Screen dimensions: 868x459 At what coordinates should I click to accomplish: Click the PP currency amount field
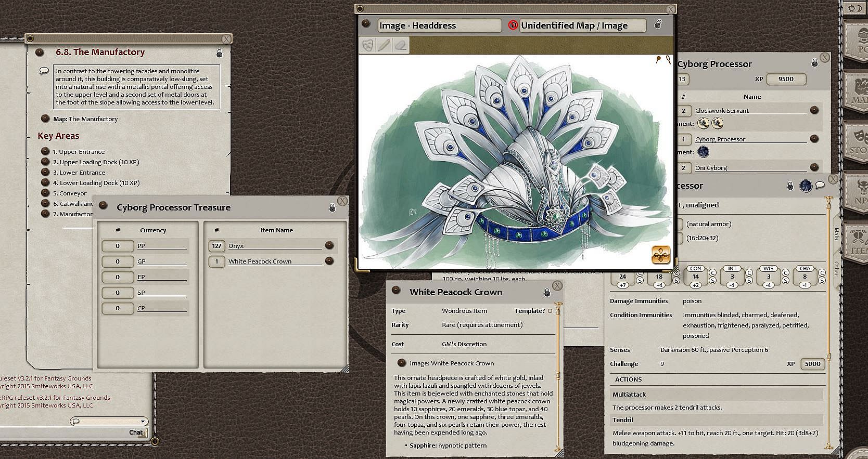118,246
